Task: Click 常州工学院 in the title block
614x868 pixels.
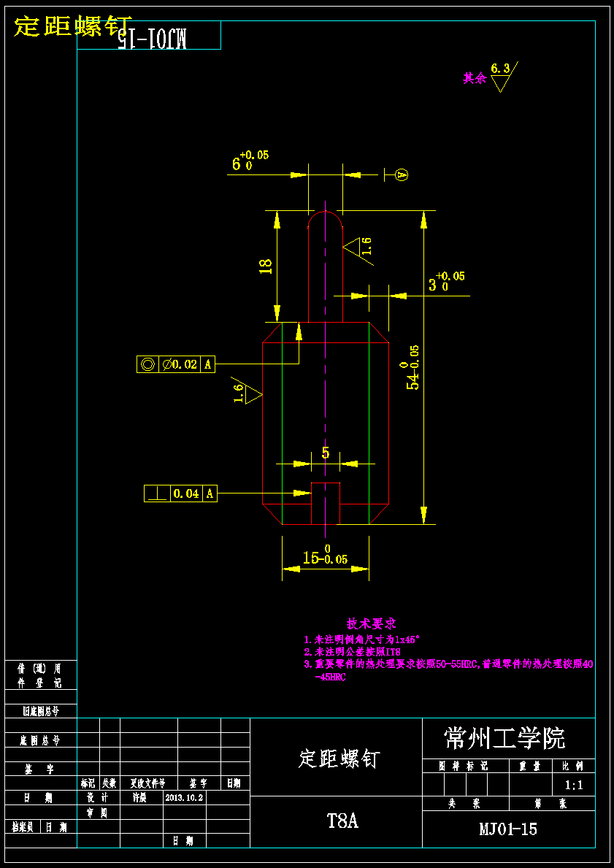Action: point(504,739)
